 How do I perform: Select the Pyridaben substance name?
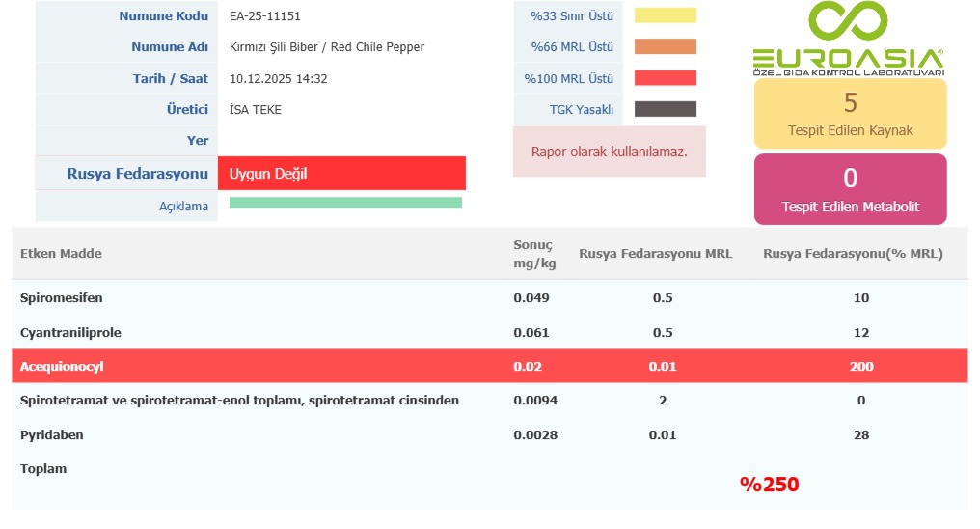(x=52, y=434)
